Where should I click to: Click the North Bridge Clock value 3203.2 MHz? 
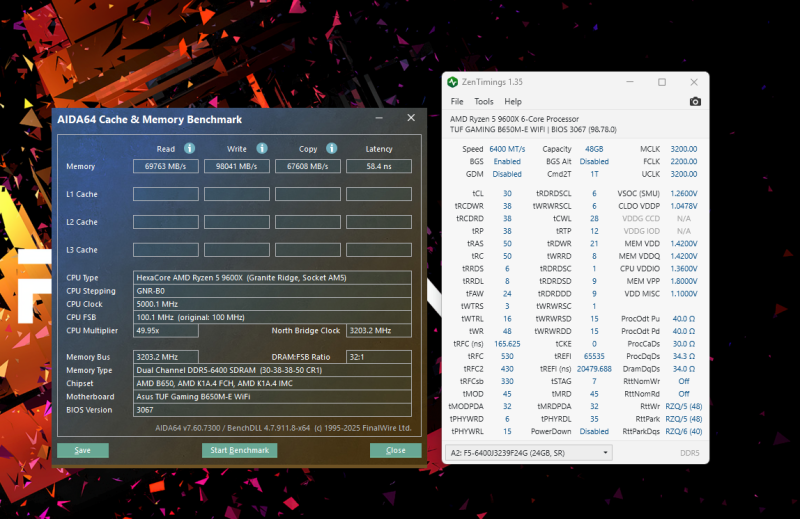click(379, 331)
